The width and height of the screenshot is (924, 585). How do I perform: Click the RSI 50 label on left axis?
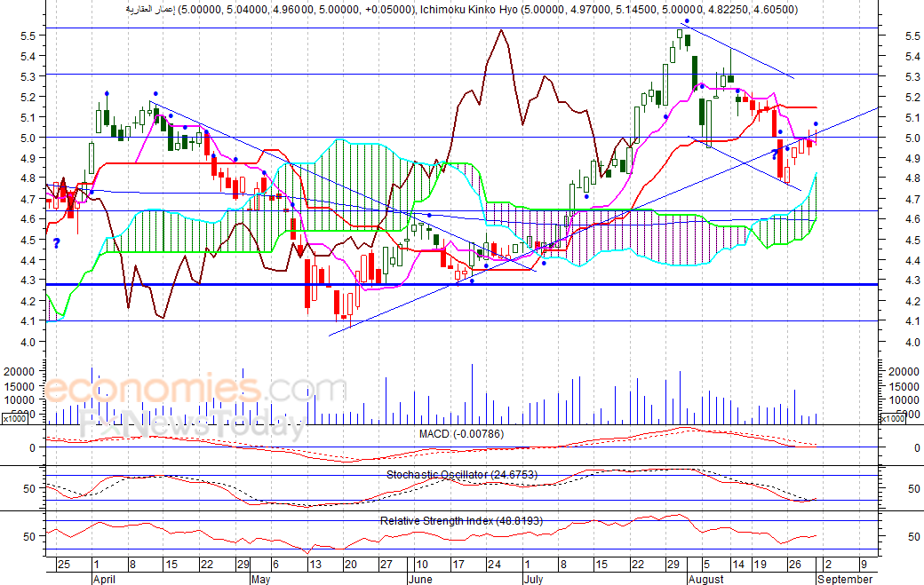point(29,537)
